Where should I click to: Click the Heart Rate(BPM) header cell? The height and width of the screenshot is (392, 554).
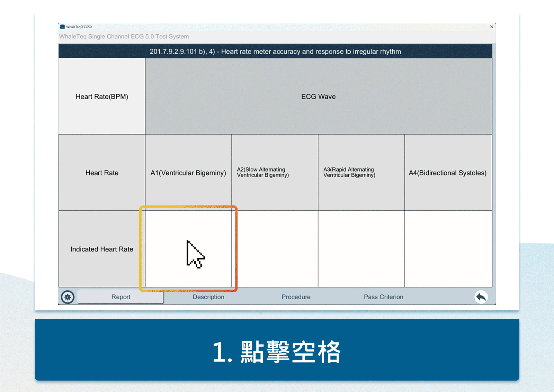(x=102, y=96)
